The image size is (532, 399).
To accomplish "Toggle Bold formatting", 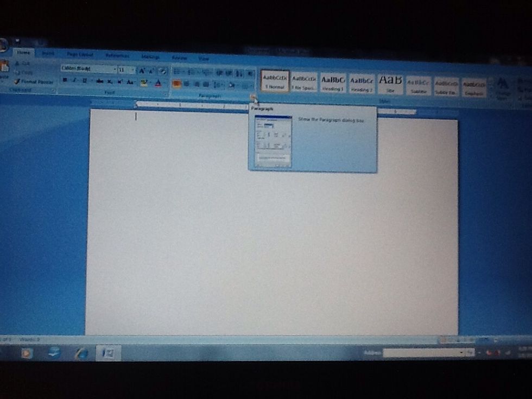I will (x=65, y=81).
